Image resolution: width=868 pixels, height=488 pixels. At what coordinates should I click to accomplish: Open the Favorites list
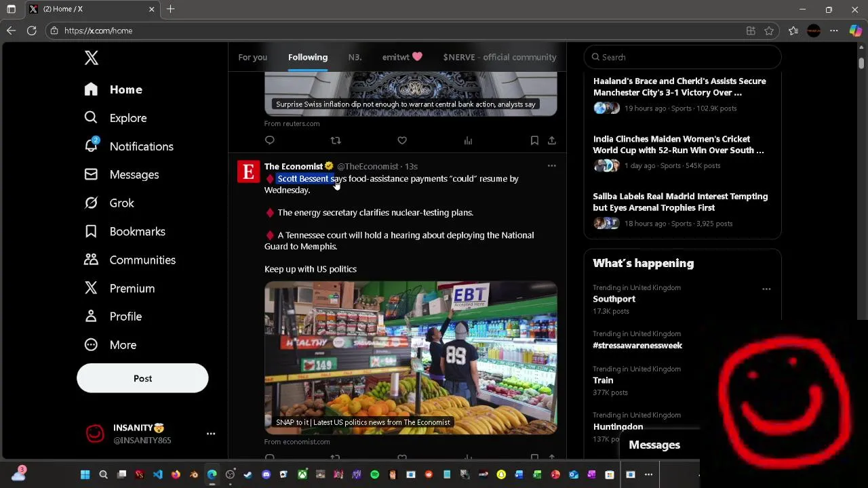(x=793, y=30)
